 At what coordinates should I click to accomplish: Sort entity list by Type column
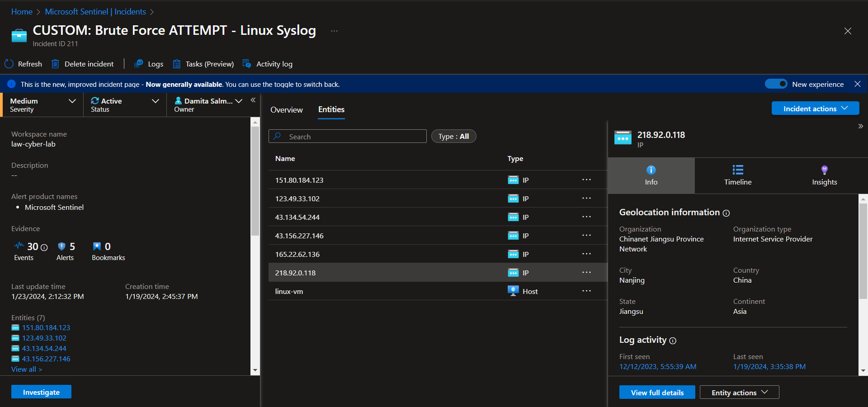click(515, 159)
